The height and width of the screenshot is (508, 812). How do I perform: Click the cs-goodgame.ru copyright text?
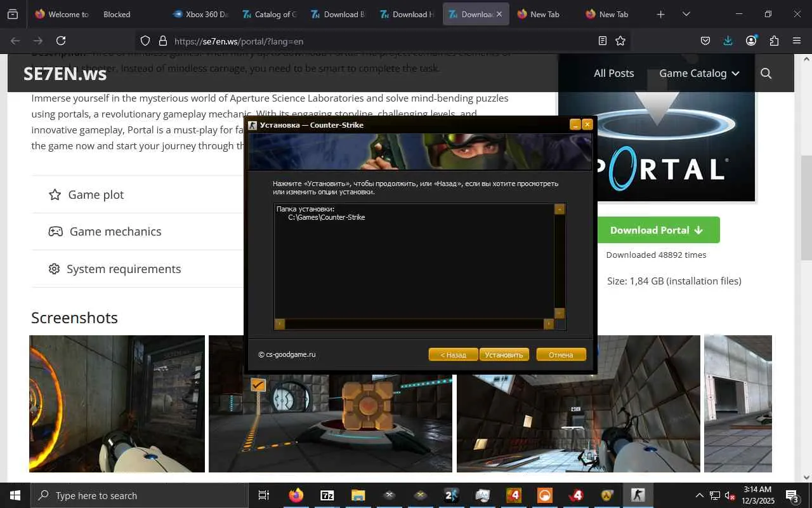[x=287, y=354]
